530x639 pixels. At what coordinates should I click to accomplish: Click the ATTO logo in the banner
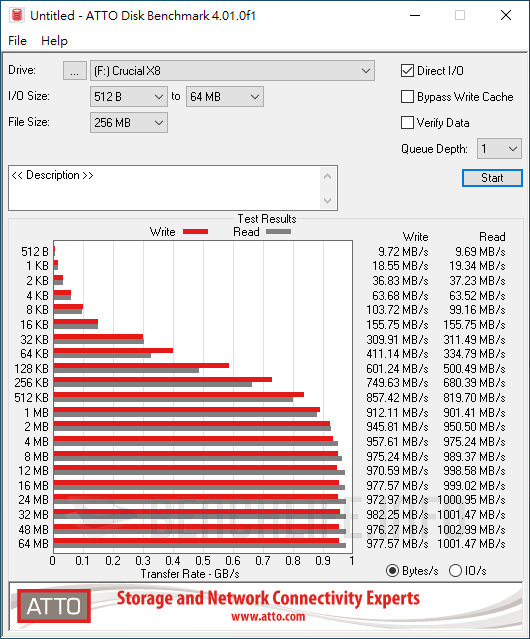click(54, 606)
